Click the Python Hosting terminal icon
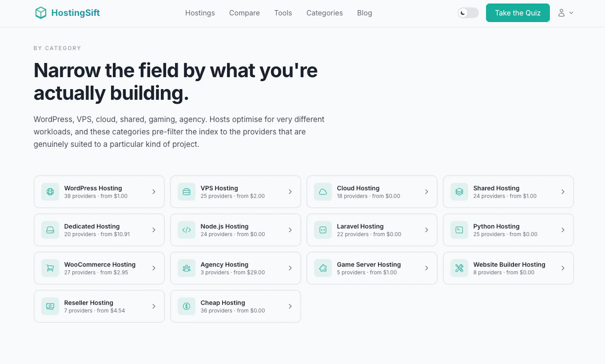Screen dimensions: 605x364 click(x=459, y=230)
